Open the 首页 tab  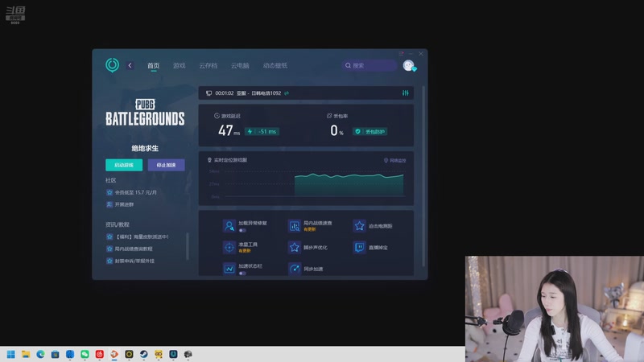pyautogui.click(x=153, y=65)
